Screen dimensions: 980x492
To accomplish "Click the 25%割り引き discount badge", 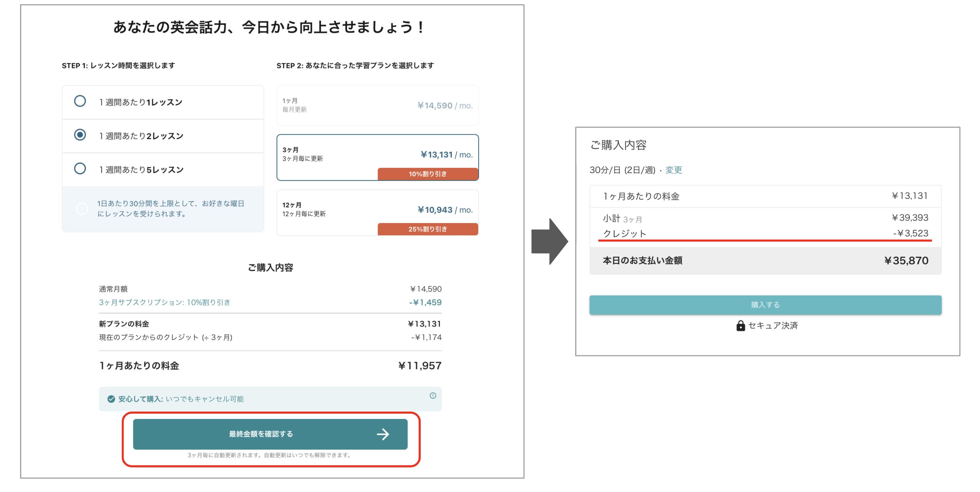I will pos(428,229).
